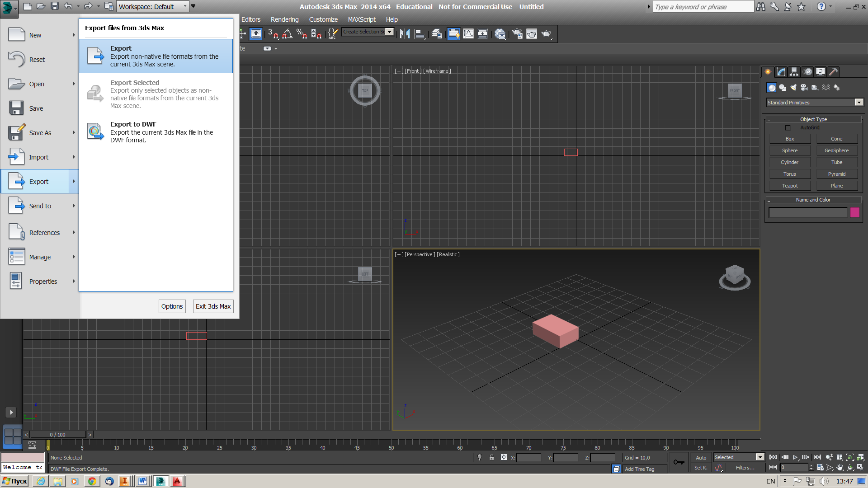
Task: Click the Render Setup teapot icon
Action: point(517,34)
